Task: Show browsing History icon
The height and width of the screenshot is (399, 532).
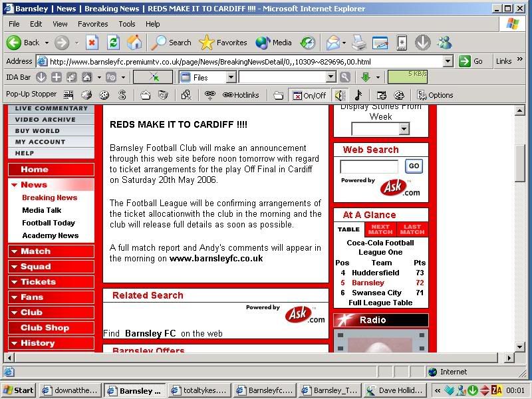Action: click(x=308, y=43)
